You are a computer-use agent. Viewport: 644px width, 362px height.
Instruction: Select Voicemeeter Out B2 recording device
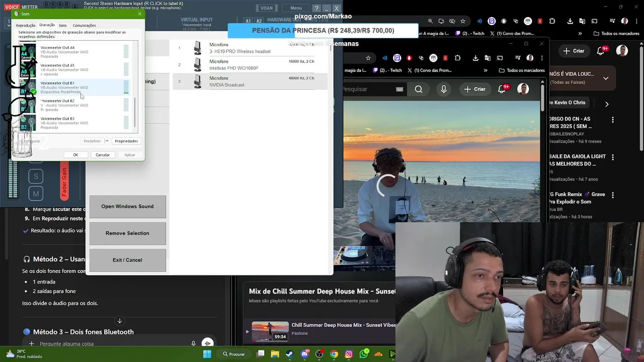73,105
